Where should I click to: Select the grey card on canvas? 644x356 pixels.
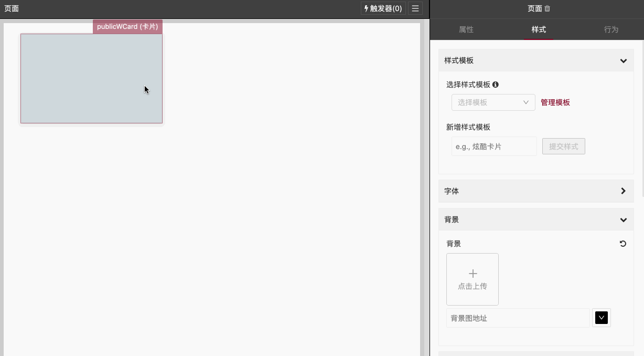coord(91,78)
